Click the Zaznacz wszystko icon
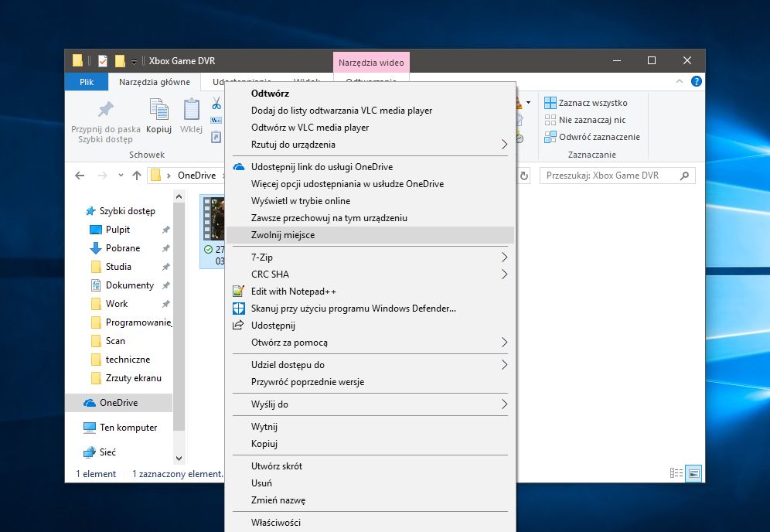 (x=550, y=103)
